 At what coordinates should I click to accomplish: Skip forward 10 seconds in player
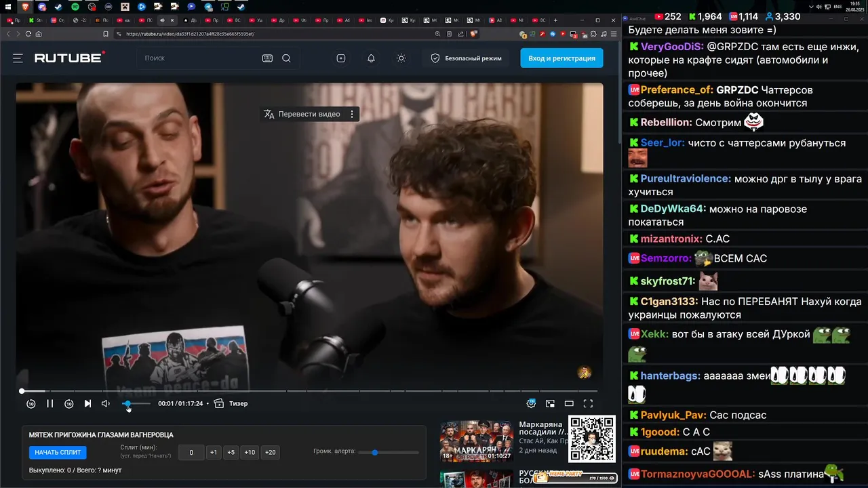pyautogui.click(x=69, y=403)
